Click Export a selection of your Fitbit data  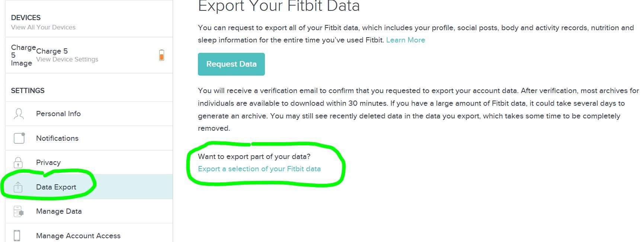[259, 169]
